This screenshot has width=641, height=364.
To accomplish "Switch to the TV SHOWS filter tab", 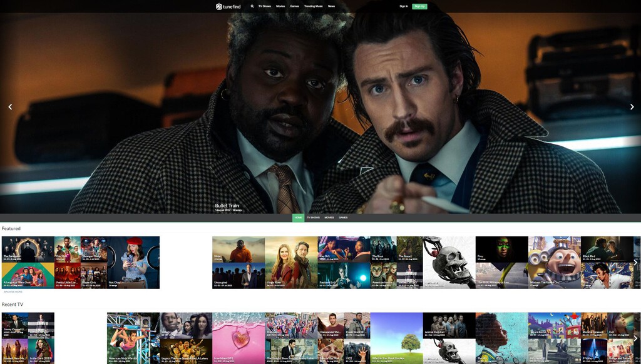I will 313,218.
